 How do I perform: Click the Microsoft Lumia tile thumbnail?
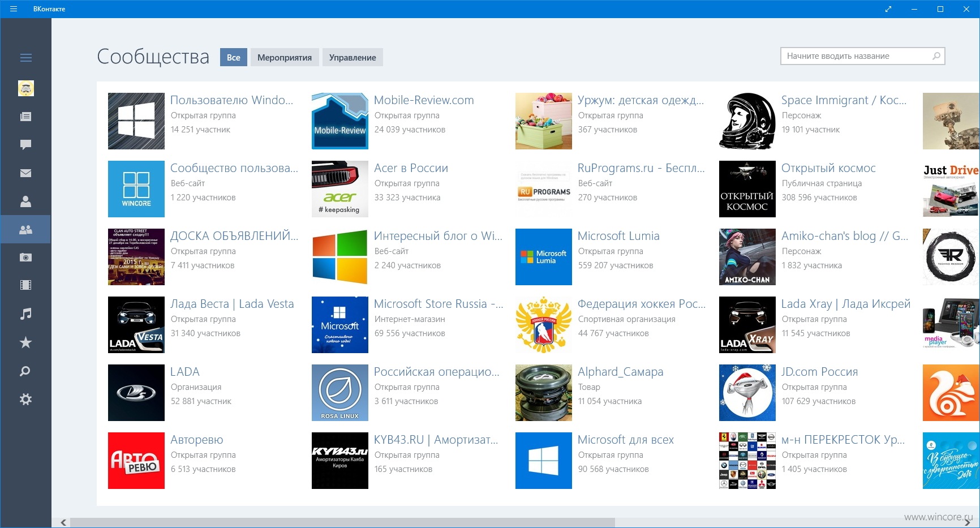point(544,257)
